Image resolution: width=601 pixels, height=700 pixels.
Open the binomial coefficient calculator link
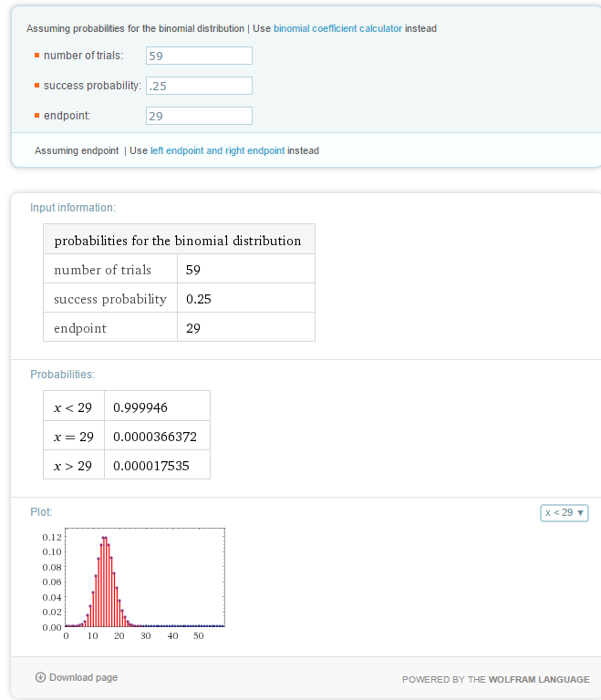tap(337, 28)
